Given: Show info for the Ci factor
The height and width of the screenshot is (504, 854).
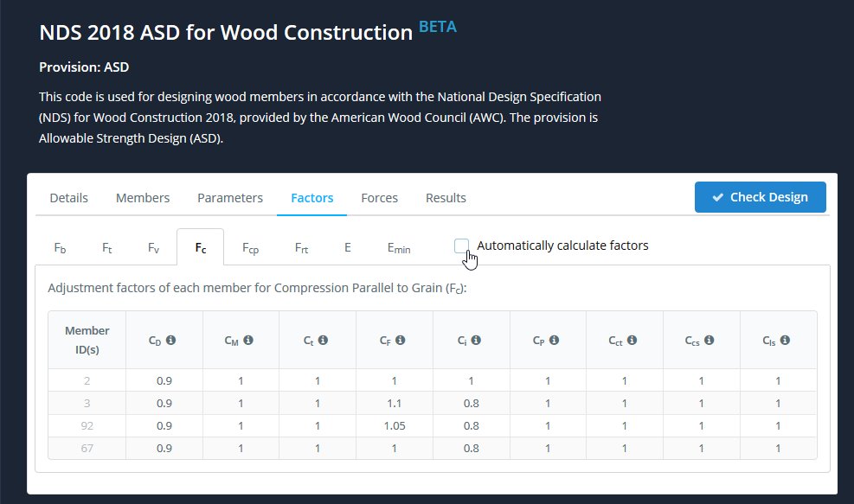Looking at the screenshot, I should (x=477, y=341).
